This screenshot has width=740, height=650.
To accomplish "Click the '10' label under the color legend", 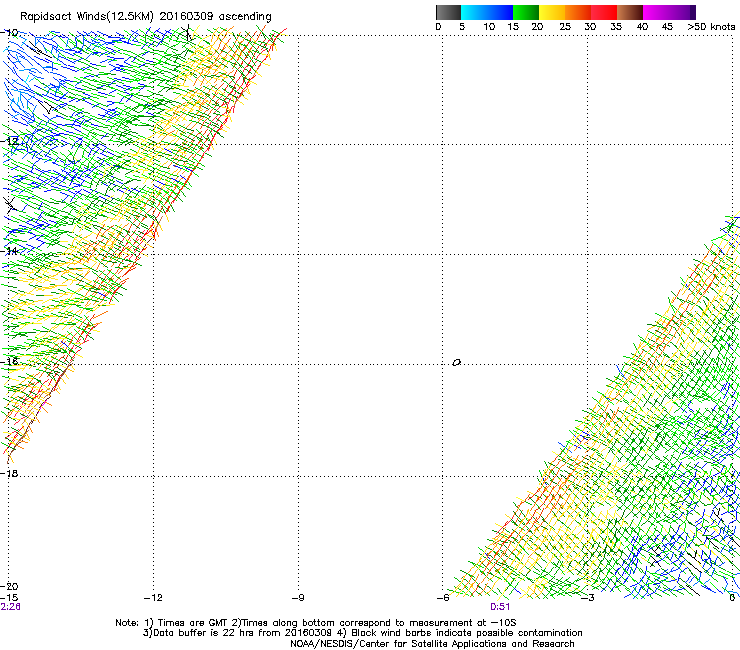I will 489,26.
